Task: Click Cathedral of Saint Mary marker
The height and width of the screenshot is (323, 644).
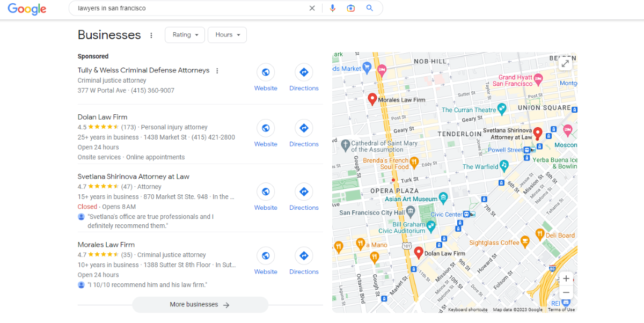Action: pos(346,144)
